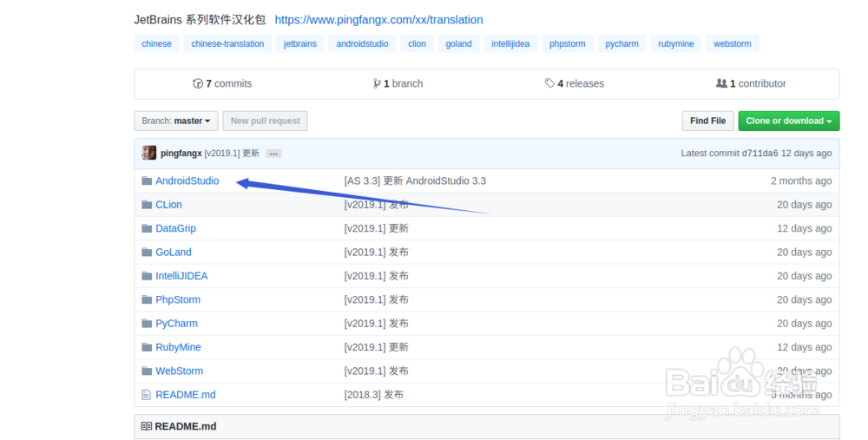Select the rubymine topic tag
The width and height of the screenshot is (868, 440).
676,43
